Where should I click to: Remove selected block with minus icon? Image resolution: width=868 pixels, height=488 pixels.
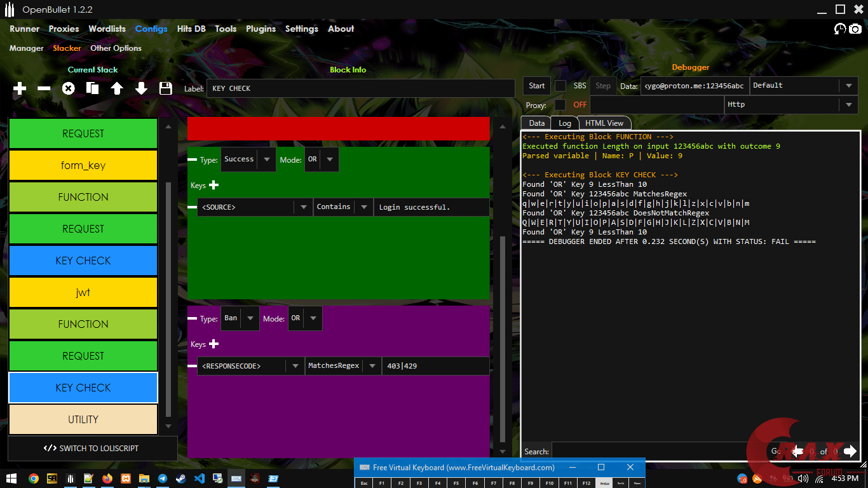coord(44,89)
